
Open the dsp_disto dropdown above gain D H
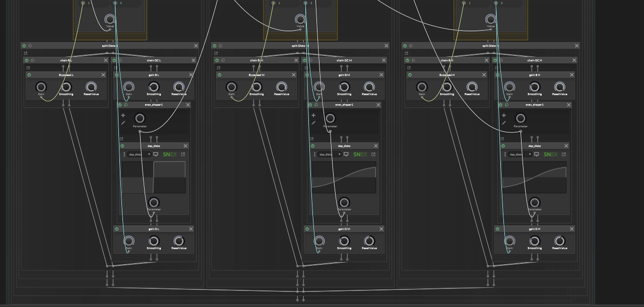[521, 155]
